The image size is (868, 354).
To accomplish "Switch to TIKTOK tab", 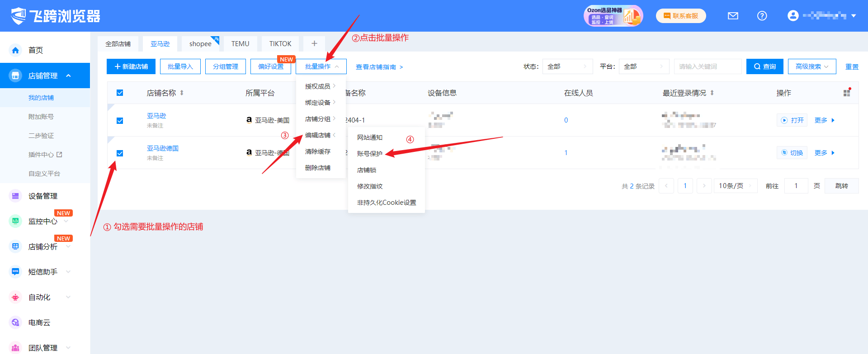I will tap(280, 44).
